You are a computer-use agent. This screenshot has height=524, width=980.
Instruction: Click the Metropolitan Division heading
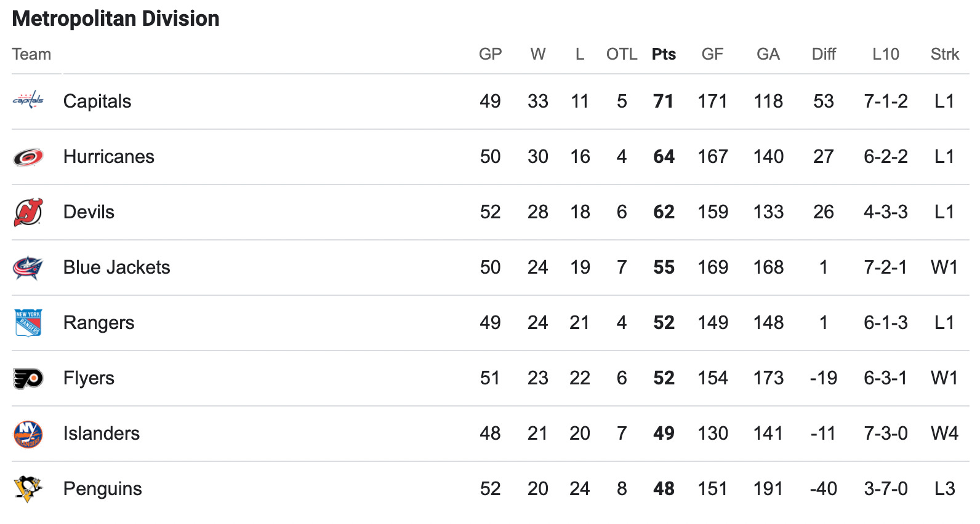pos(116,18)
